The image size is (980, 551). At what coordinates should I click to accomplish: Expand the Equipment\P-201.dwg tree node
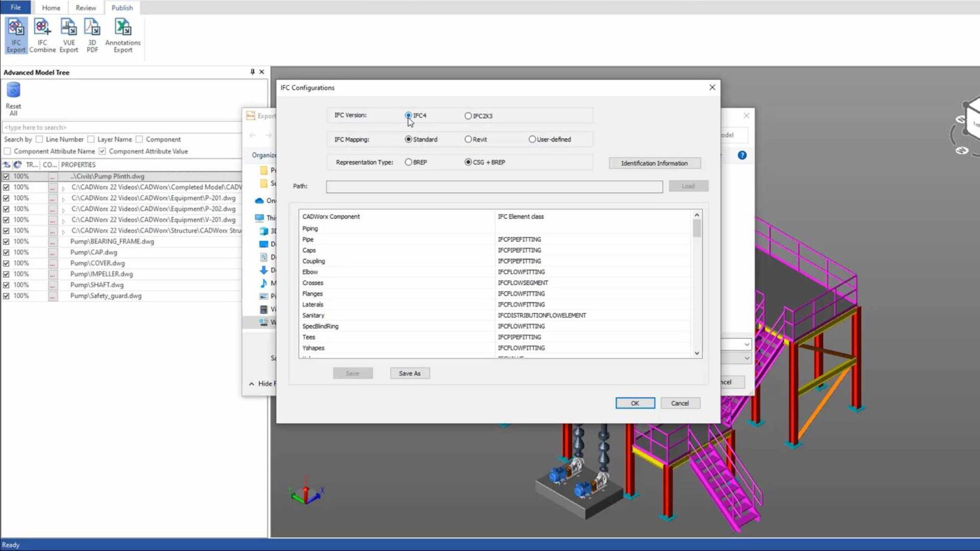(63, 199)
